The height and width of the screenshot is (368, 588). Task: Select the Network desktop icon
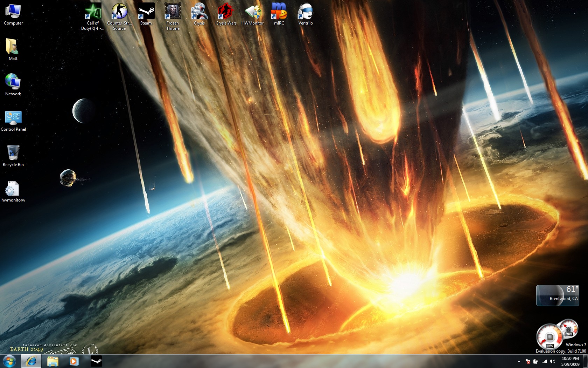point(13,85)
